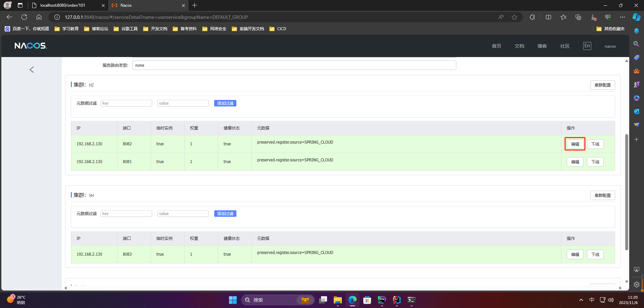
Task: Click 添加过滤 in the HZ cluster
Action: pyautogui.click(x=225, y=103)
